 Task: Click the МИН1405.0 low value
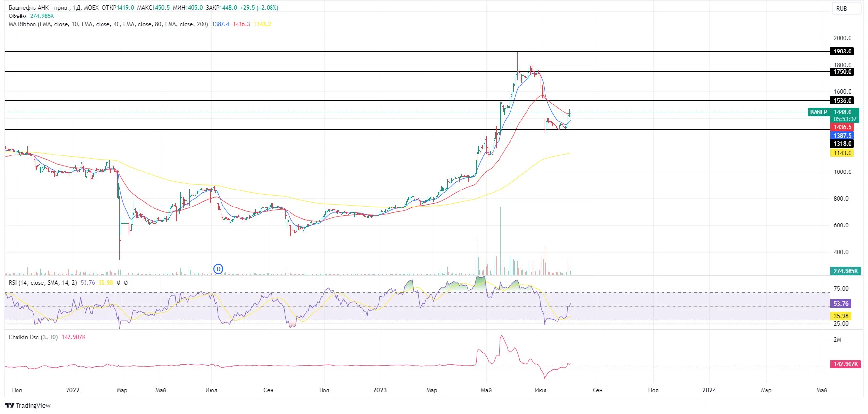tap(188, 8)
